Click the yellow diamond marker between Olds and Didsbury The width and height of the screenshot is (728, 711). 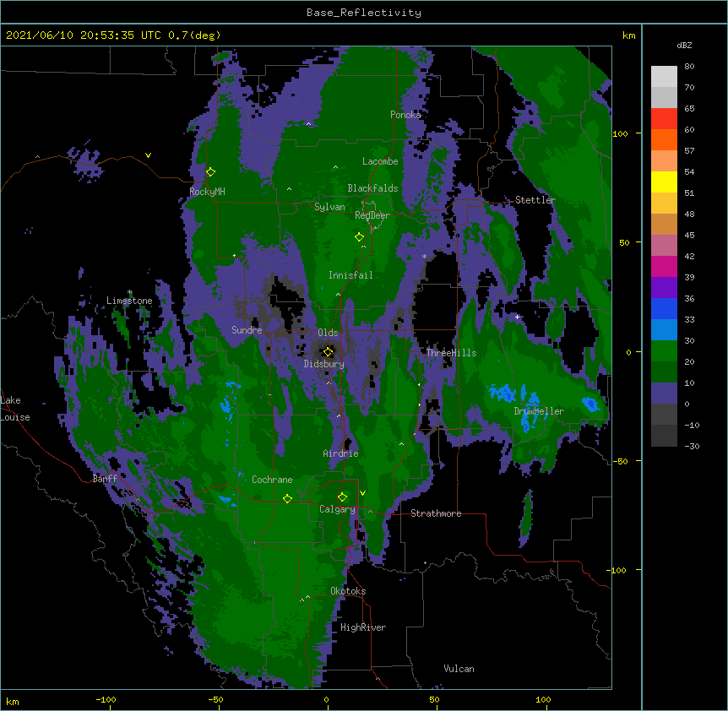(x=328, y=352)
